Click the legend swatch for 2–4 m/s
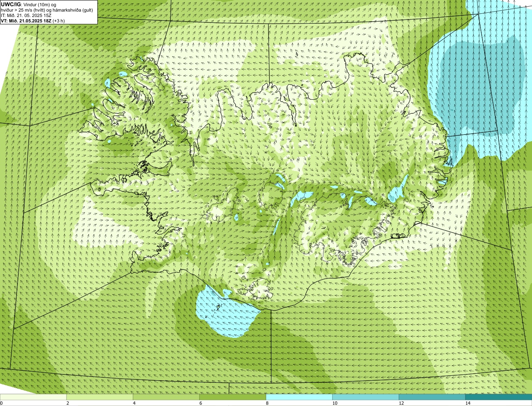The width and height of the screenshot is (532, 406). (x=100, y=397)
